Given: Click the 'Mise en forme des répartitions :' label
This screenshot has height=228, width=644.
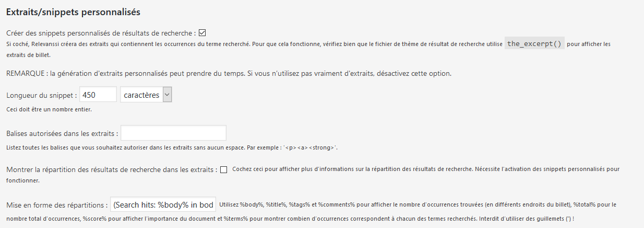Looking at the screenshot, I should [x=57, y=205].
